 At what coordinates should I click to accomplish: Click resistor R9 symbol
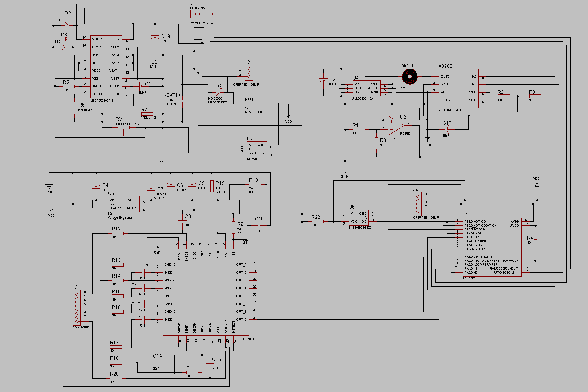tap(234, 227)
